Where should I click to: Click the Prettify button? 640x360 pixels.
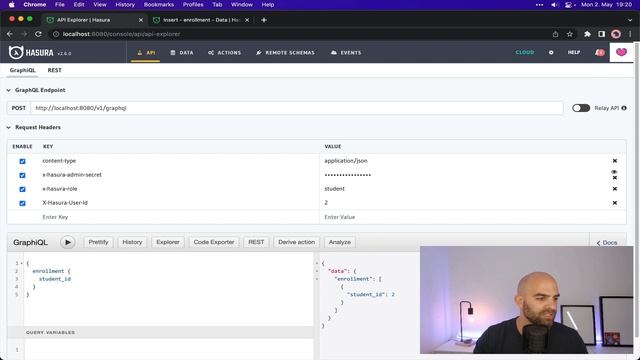[98, 242]
